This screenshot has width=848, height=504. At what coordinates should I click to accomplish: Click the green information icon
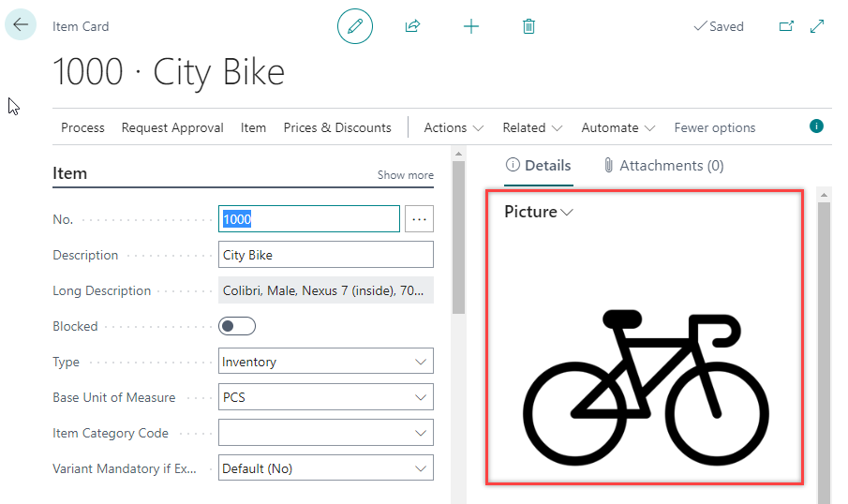(816, 126)
